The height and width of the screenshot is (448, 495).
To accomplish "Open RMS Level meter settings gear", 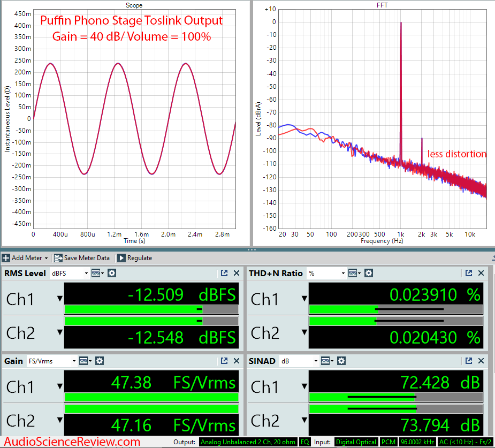I will pos(112,273).
